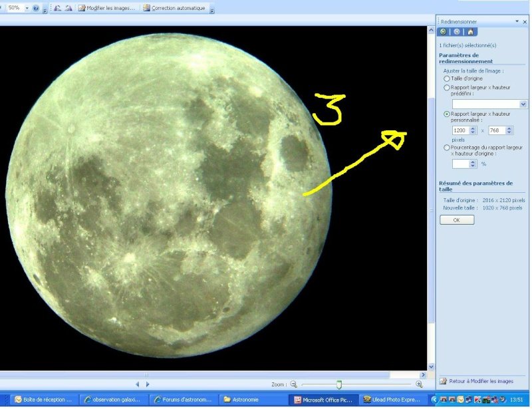Open Boîte de réception taskbar button
The width and height of the screenshot is (532, 409).
pos(43,400)
